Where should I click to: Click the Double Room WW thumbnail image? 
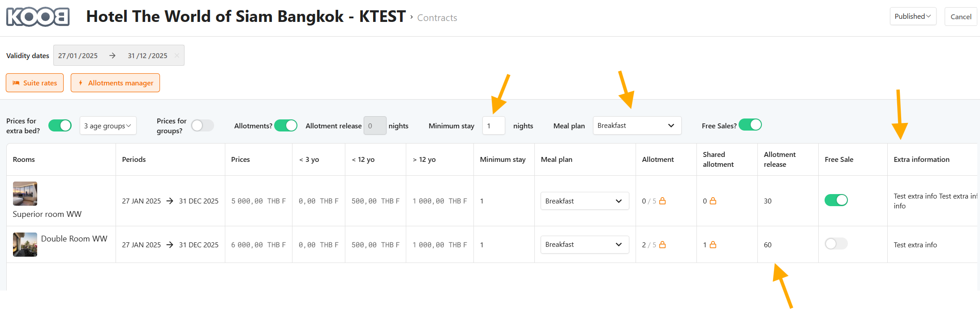click(25, 245)
